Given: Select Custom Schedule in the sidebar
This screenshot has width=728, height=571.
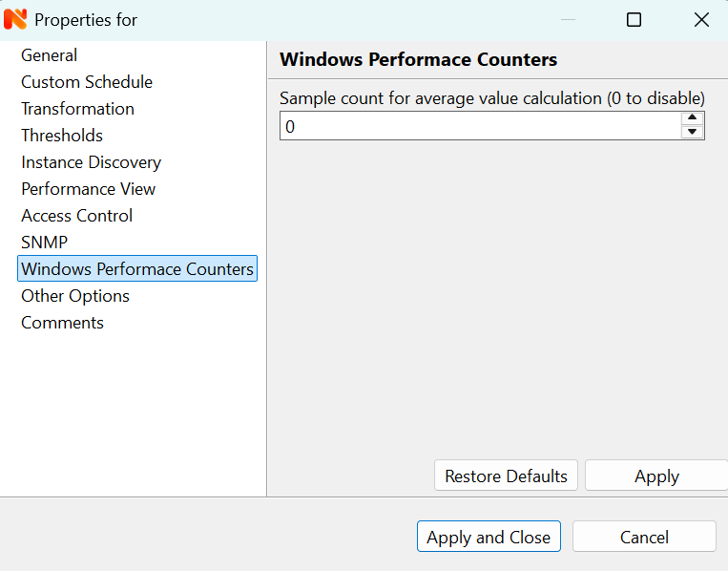Looking at the screenshot, I should pos(87,82).
